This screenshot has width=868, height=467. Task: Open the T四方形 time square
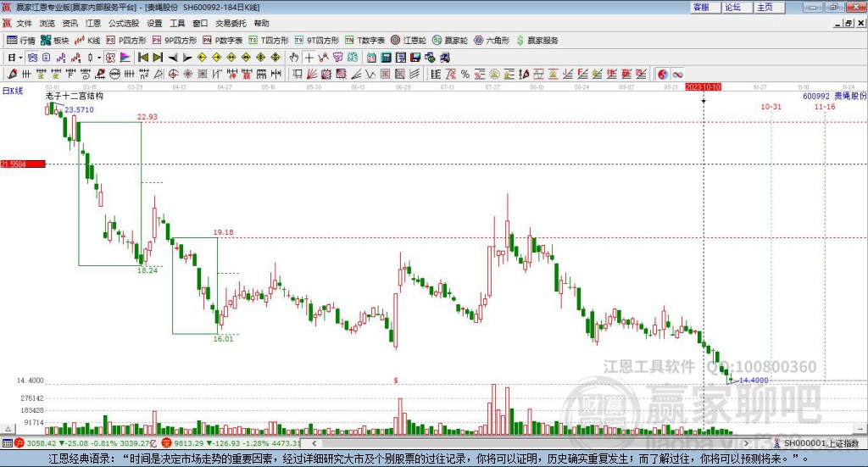coord(269,41)
